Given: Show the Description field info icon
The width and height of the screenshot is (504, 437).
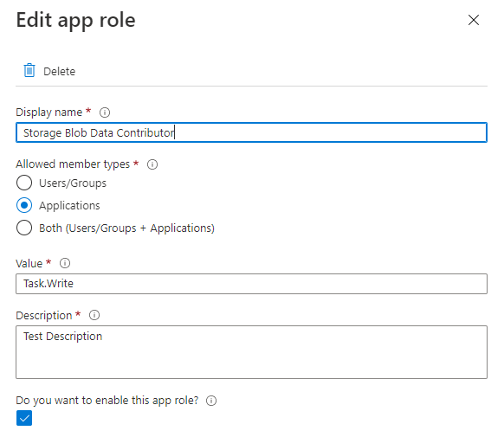Looking at the screenshot, I should pos(94,315).
